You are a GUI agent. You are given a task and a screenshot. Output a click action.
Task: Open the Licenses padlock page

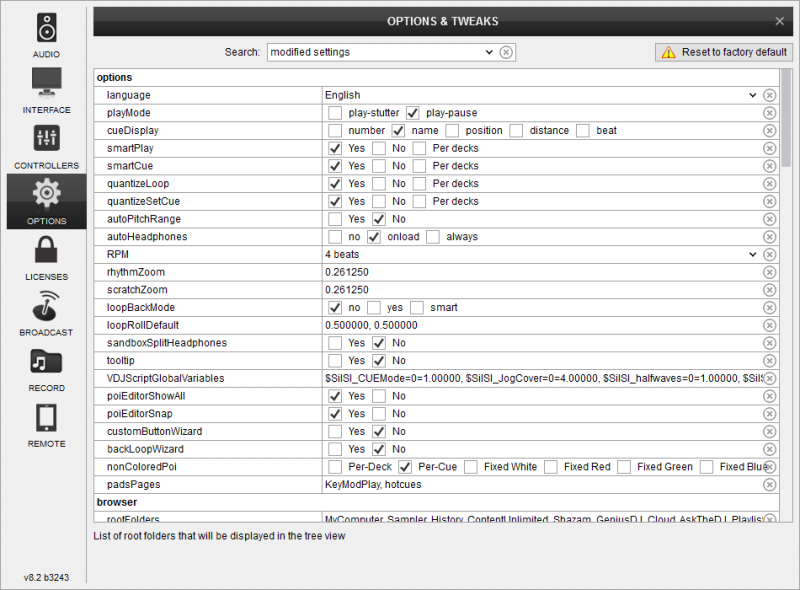[46, 258]
